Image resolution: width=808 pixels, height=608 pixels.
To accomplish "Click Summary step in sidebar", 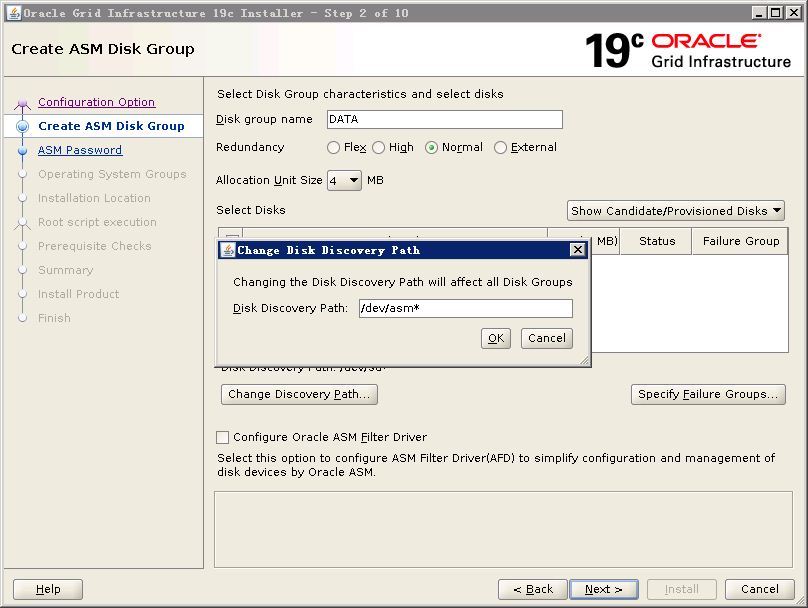I will (x=65, y=270).
